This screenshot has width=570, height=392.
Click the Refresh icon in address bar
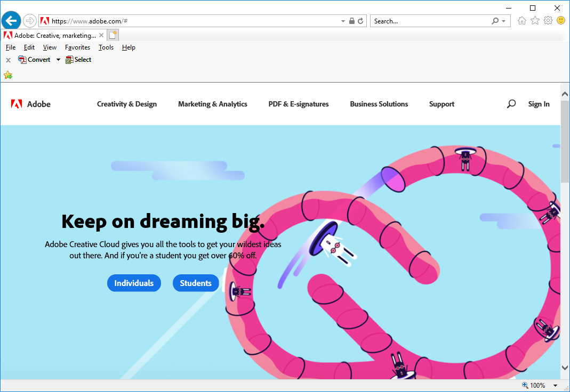click(x=361, y=21)
